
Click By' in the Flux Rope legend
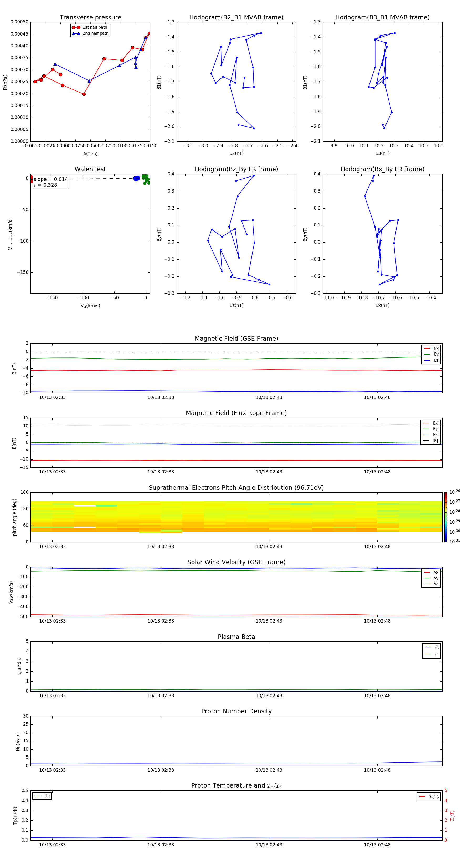click(x=431, y=429)
